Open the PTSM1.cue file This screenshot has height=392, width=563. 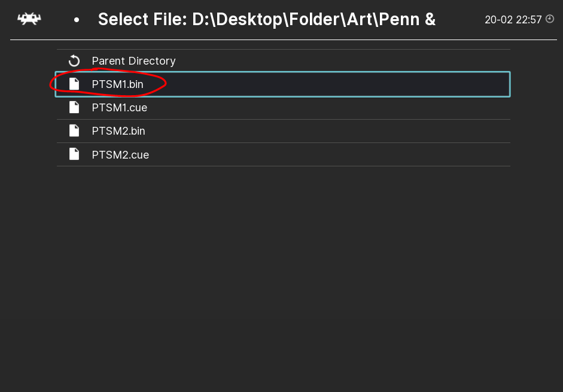[x=118, y=108]
